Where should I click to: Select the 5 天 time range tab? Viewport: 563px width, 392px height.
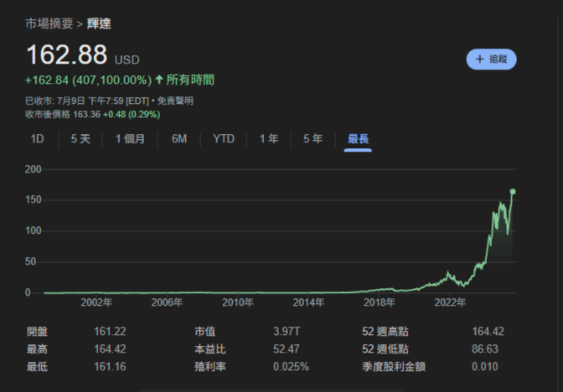80,139
